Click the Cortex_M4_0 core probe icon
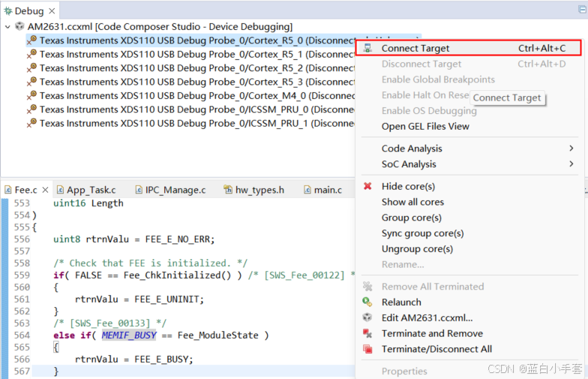Screen dimensions: 588x379 (31, 95)
